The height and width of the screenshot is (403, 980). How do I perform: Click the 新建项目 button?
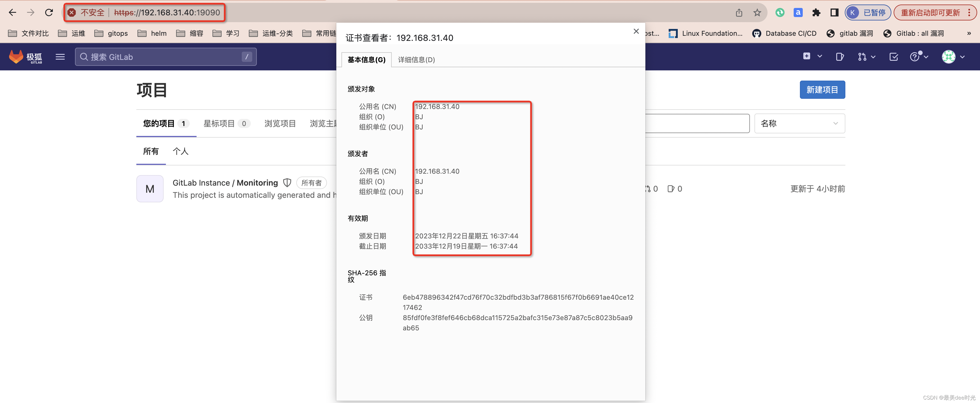click(x=822, y=90)
